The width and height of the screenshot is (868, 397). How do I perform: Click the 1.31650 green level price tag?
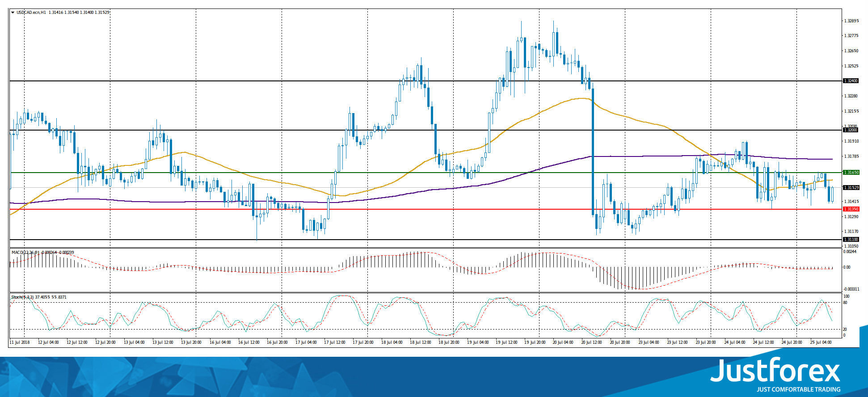[x=851, y=172]
